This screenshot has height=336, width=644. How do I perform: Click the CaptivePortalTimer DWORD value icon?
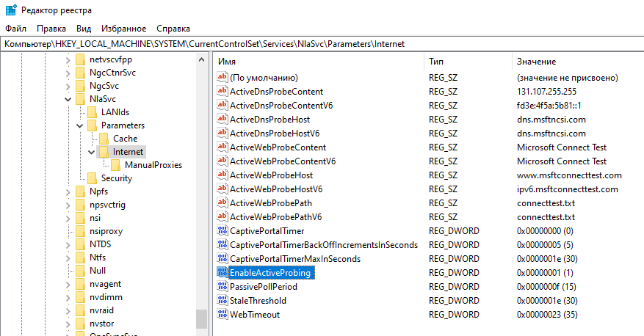[223, 231]
